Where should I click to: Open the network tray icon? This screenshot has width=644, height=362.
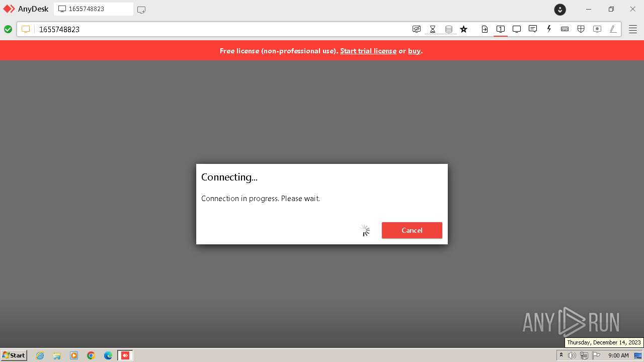(x=584, y=355)
